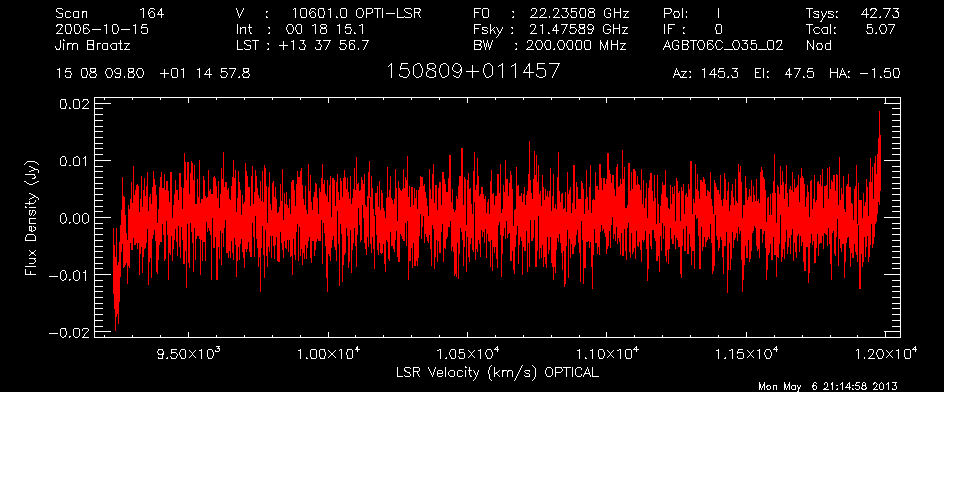962x490 pixels.
Task: Click source title 150809+011457
Action: [473, 71]
